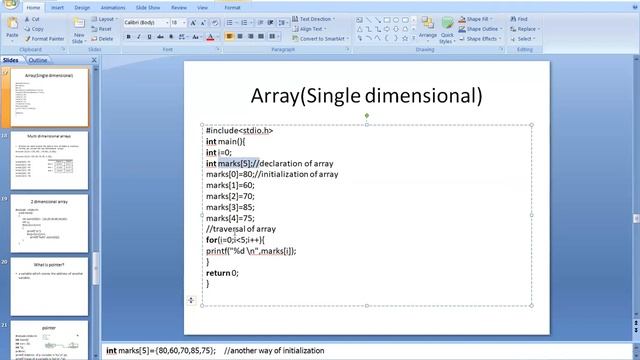The width and height of the screenshot is (640, 360).
Task: Open the Shape Effects menu
Action: 480,39
